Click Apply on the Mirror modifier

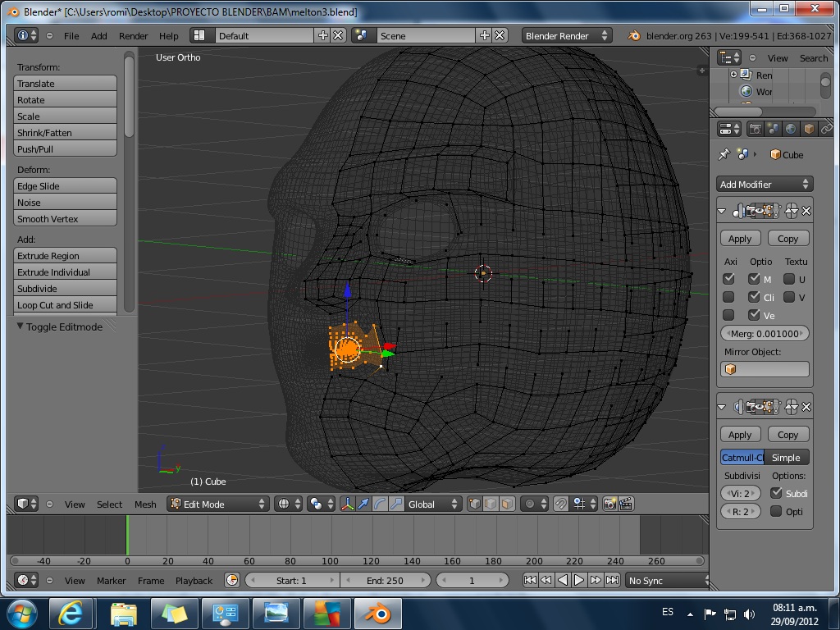tap(740, 239)
